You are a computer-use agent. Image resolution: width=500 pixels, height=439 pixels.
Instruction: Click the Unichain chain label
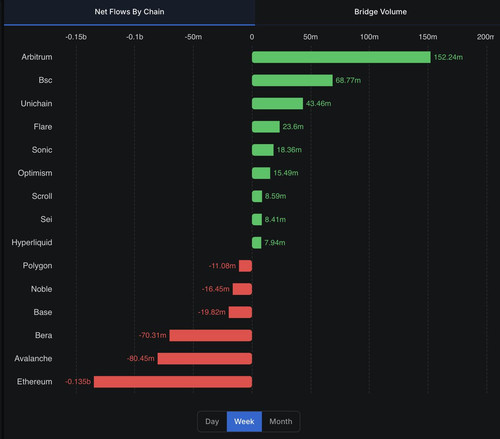36,104
